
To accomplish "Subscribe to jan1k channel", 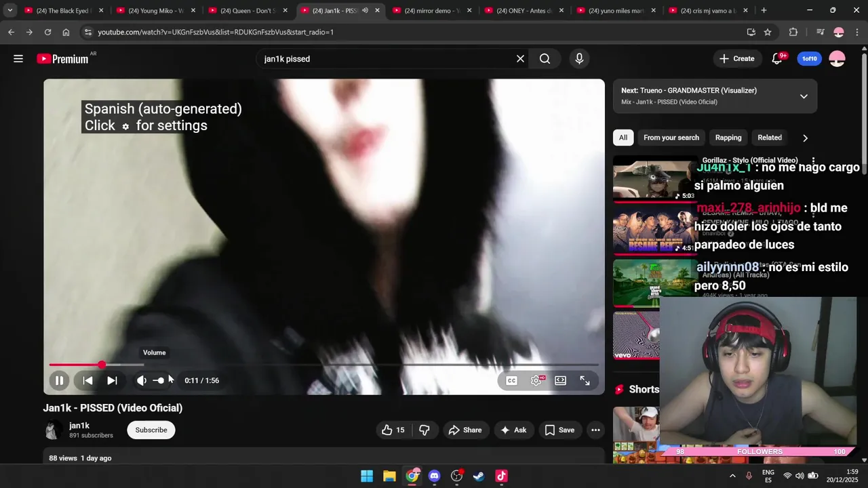I will tap(151, 430).
